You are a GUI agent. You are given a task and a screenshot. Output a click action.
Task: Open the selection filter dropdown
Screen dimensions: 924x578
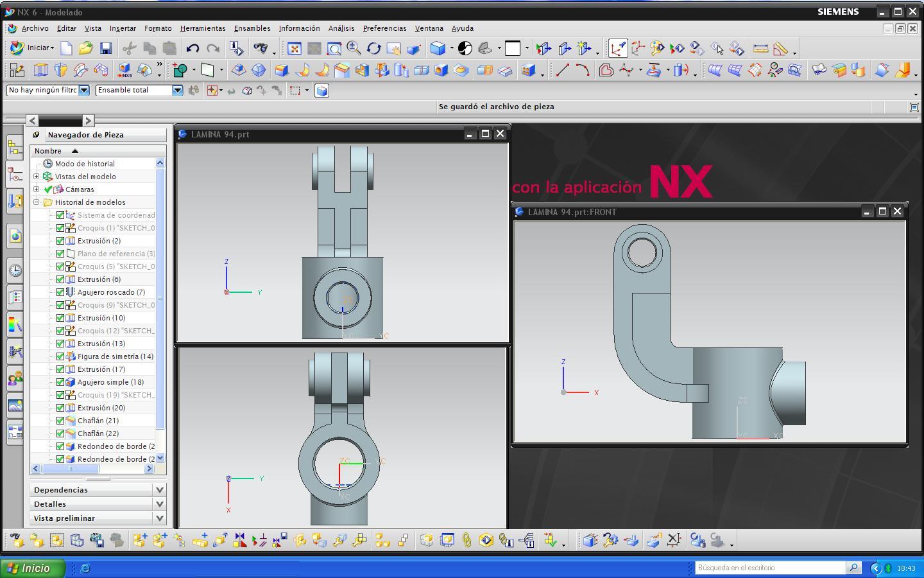(84, 91)
